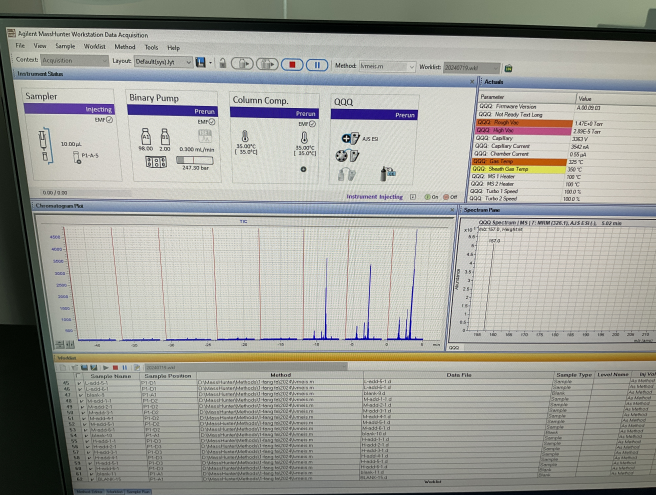Click the Worklist toolbar red stop icon
Screen dimensions: 656x495
(115, 367)
